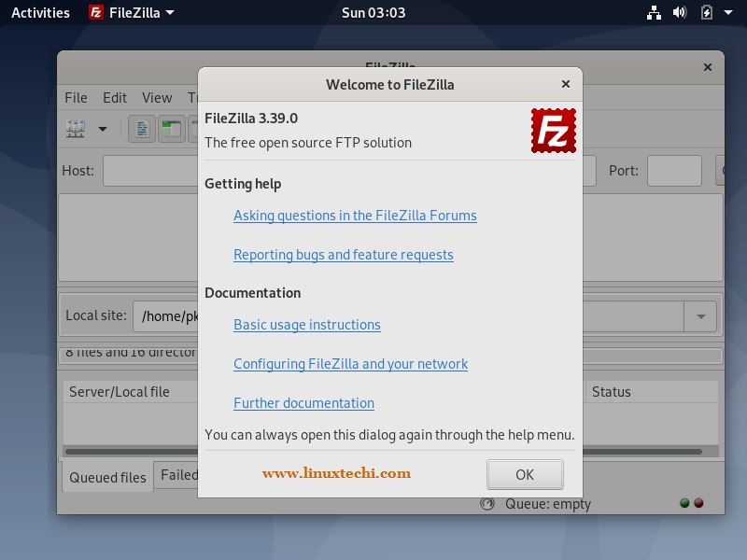This screenshot has width=747, height=560.
Task: Toggle the message log display icon
Action: pyautogui.click(x=142, y=129)
